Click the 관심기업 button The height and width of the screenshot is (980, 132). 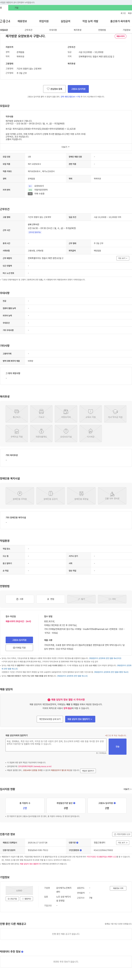tap(12, 899)
